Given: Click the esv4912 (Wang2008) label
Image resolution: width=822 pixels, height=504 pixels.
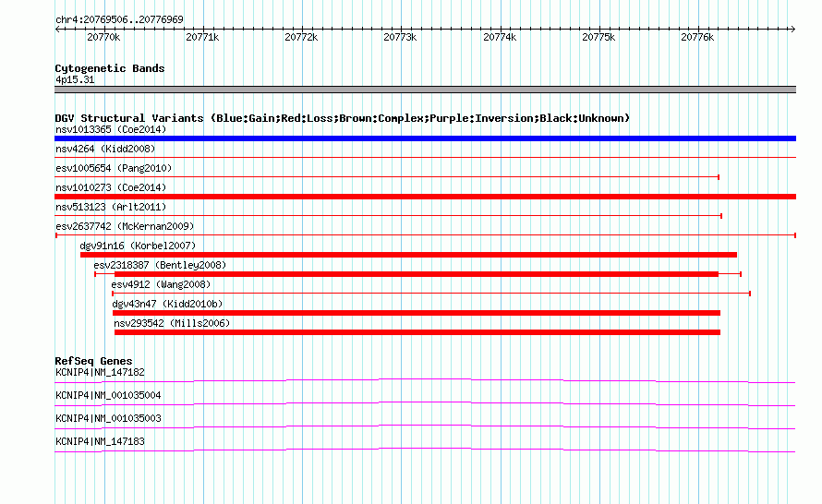Looking at the screenshot, I should [161, 284].
